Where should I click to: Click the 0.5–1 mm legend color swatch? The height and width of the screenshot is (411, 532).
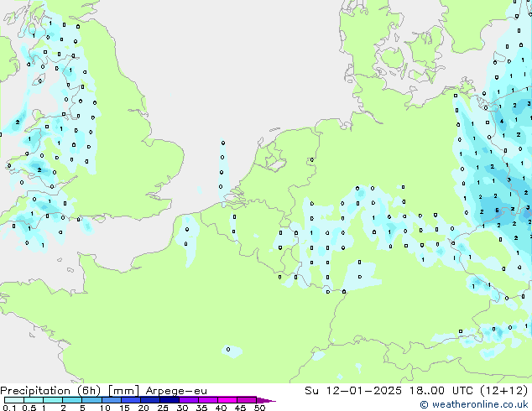[x=34, y=400]
